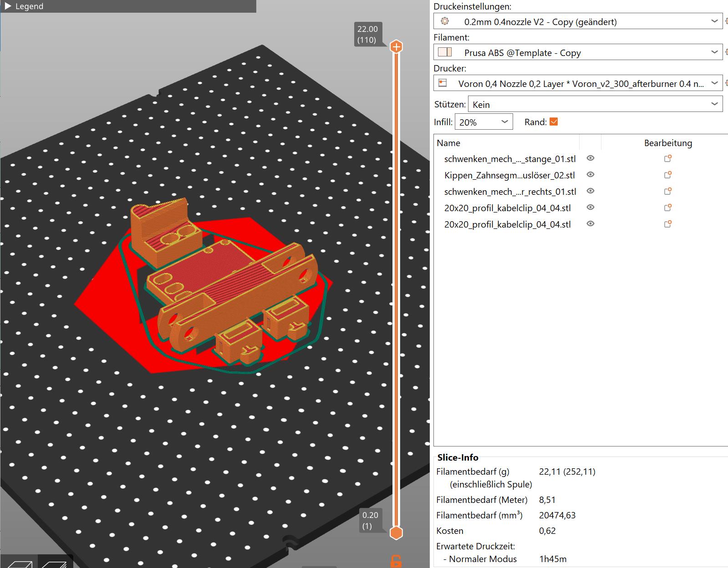Click the Slice-Info heading
This screenshot has width=728, height=568.
click(458, 457)
